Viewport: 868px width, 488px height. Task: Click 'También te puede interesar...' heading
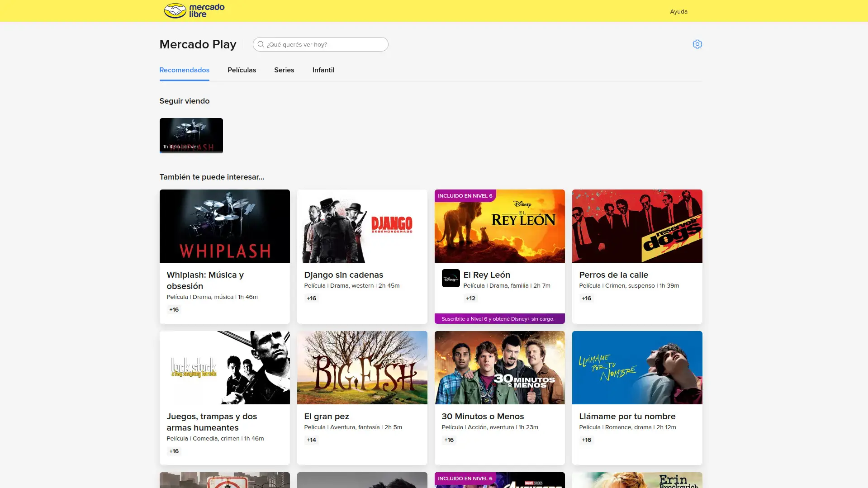coord(212,177)
